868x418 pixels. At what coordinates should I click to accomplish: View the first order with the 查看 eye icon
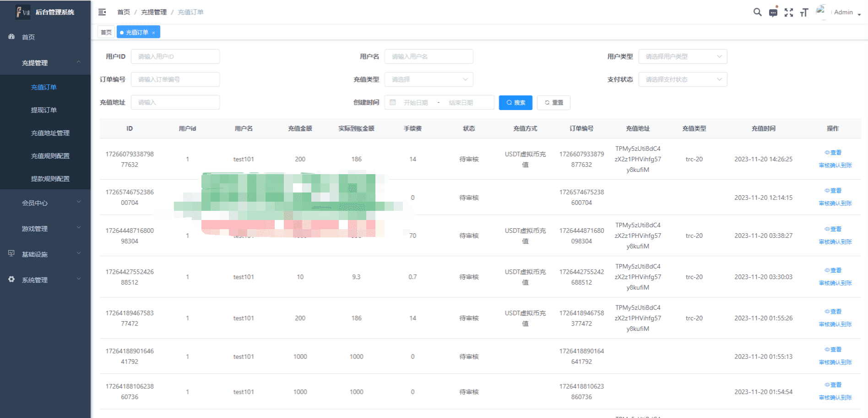(833, 153)
